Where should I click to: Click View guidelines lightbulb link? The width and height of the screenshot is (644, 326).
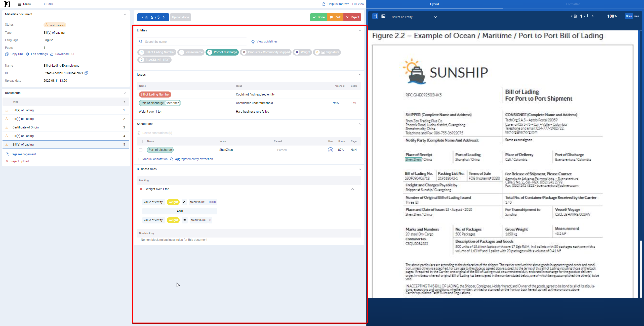pos(264,41)
